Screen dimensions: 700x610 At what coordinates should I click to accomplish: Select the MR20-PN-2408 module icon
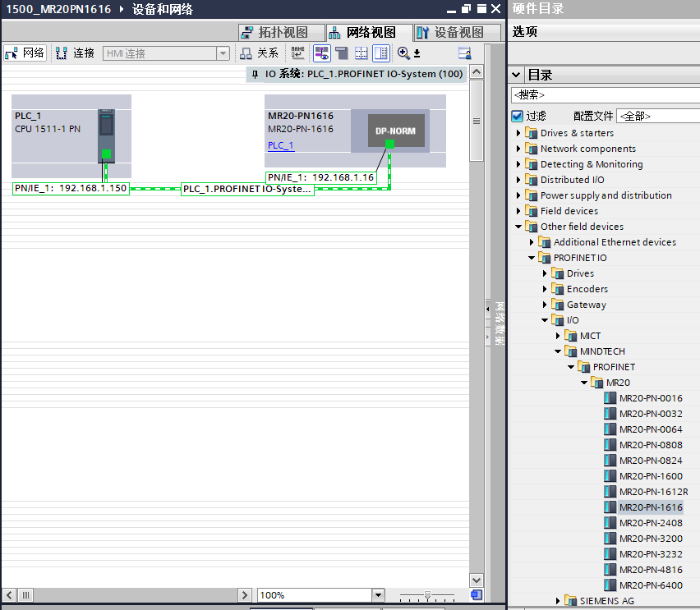610,523
